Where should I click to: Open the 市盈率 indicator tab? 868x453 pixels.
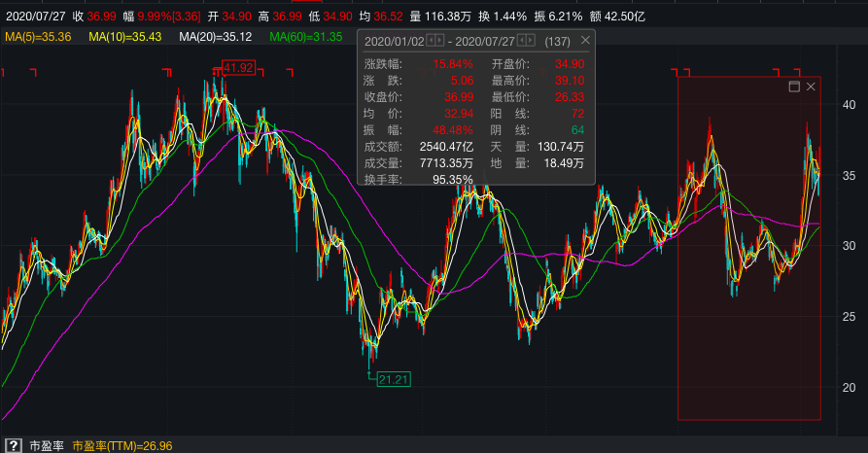coord(46,445)
